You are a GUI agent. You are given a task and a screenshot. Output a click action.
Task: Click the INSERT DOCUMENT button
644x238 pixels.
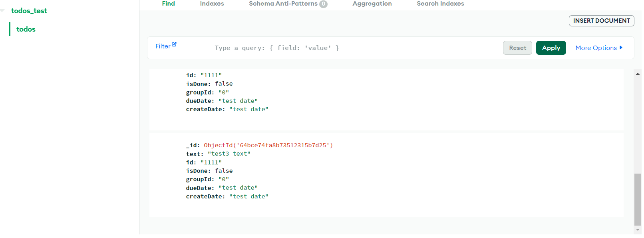pos(601,21)
